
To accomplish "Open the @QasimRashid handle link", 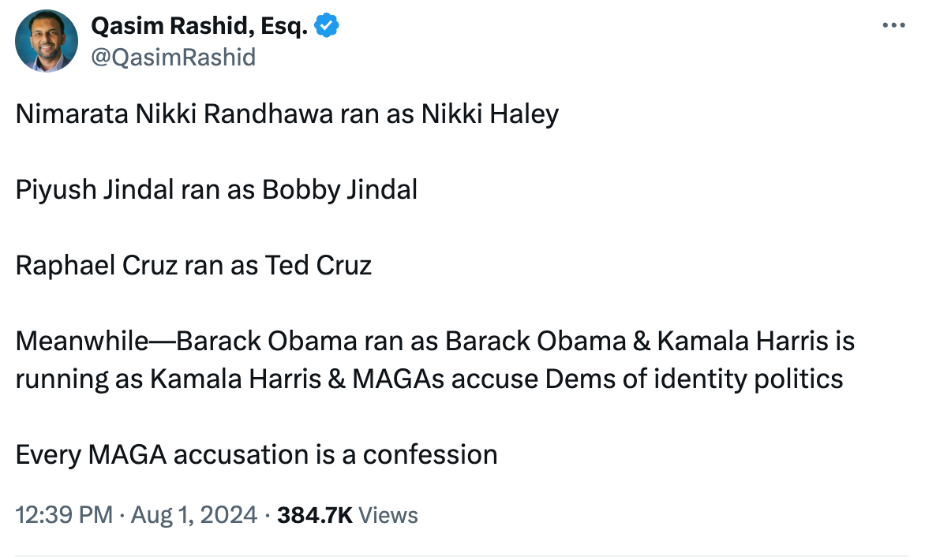I will click(x=174, y=57).
